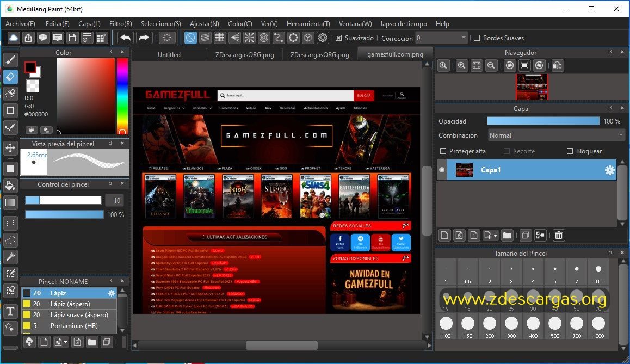
Task: Enable the crisscross grid snap
Action: click(219, 38)
